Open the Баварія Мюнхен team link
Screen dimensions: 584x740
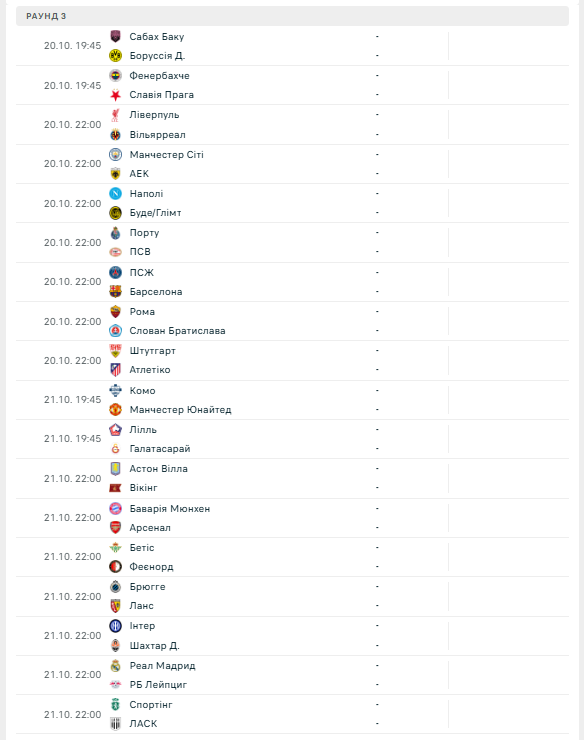tap(170, 509)
